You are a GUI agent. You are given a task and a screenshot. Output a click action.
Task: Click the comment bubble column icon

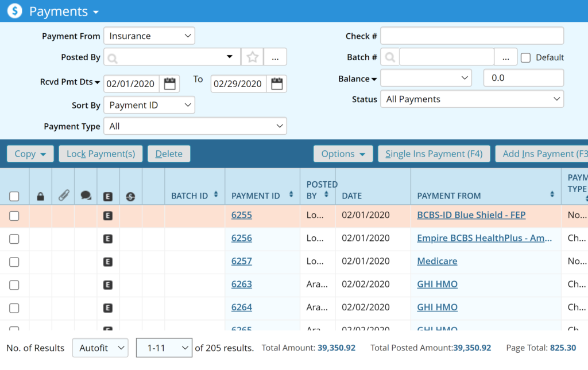coord(86,196)
